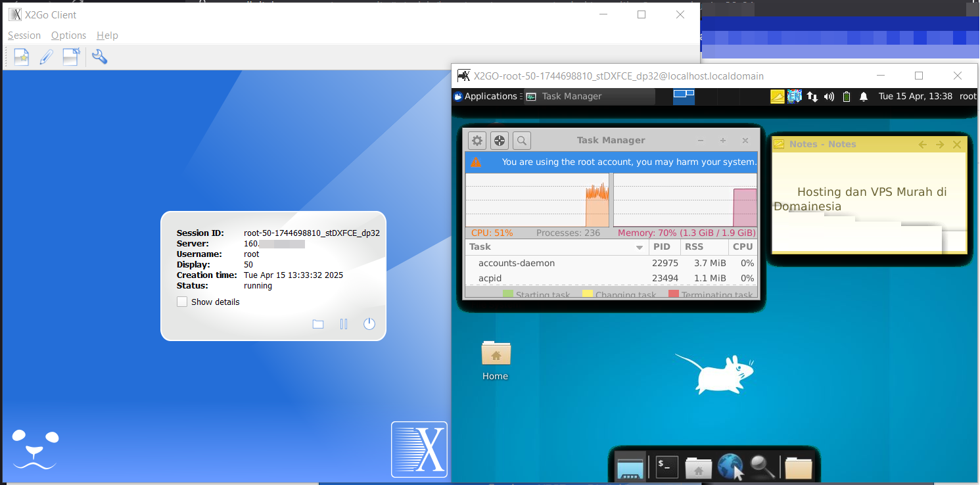Screen dimensions: 980x485
Task: Click the 'running' status text
Action: [x=258, y=286]
